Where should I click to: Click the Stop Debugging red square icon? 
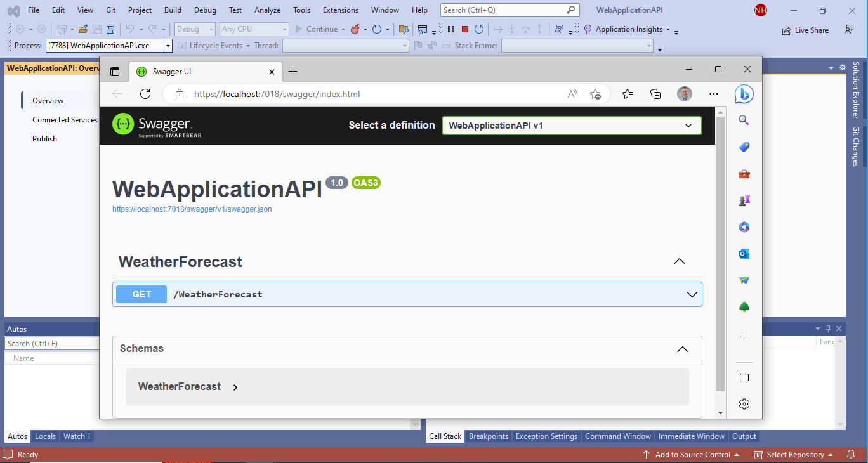coord(465,29)
